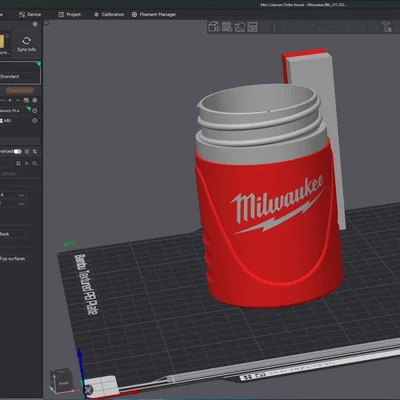Click the Sync info button
Image resolution: width=400 pixels, height=400 pixels.
click(x=27, y=44)
